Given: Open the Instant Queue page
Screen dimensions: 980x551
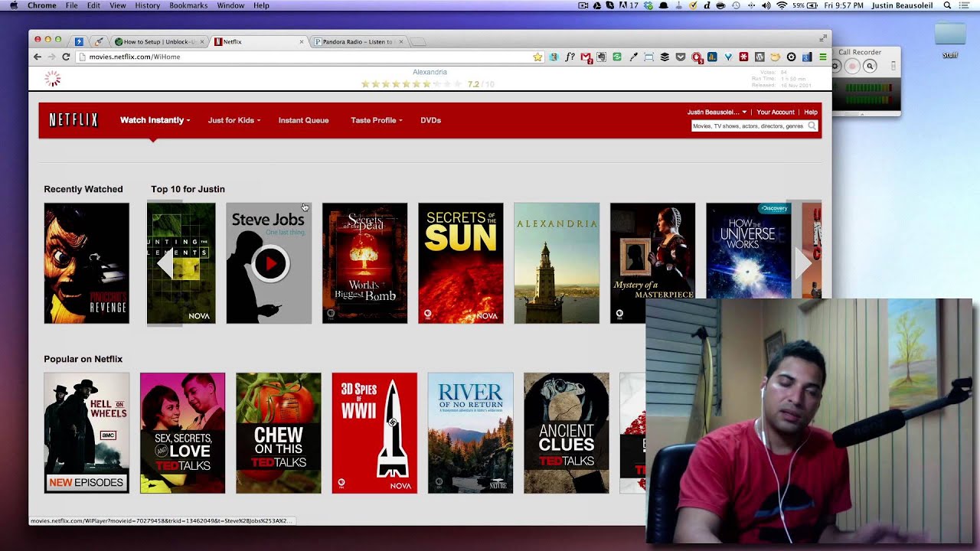Looking at the screenshot, I should 304,120.
